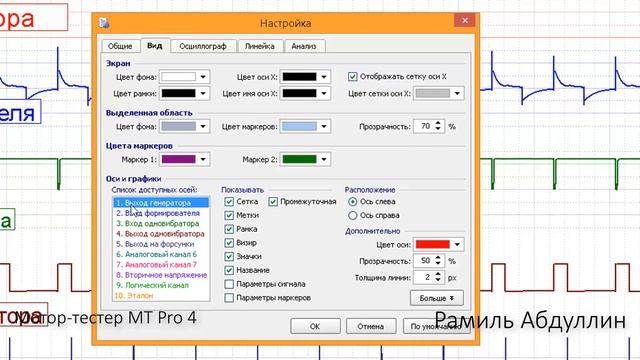
Task: Expand Цвет имя оси X dropdown
Action: 324,93
